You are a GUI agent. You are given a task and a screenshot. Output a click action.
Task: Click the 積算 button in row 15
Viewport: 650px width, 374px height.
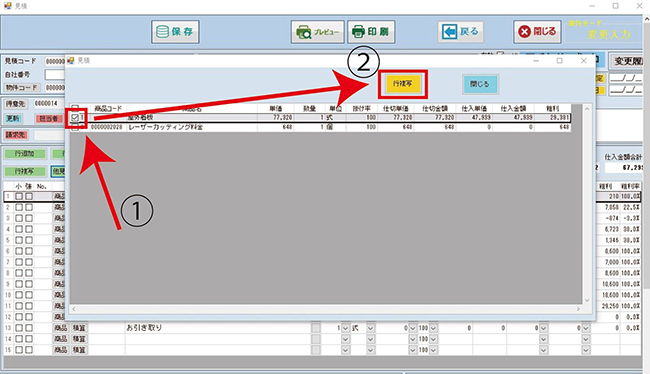point(79,350)
